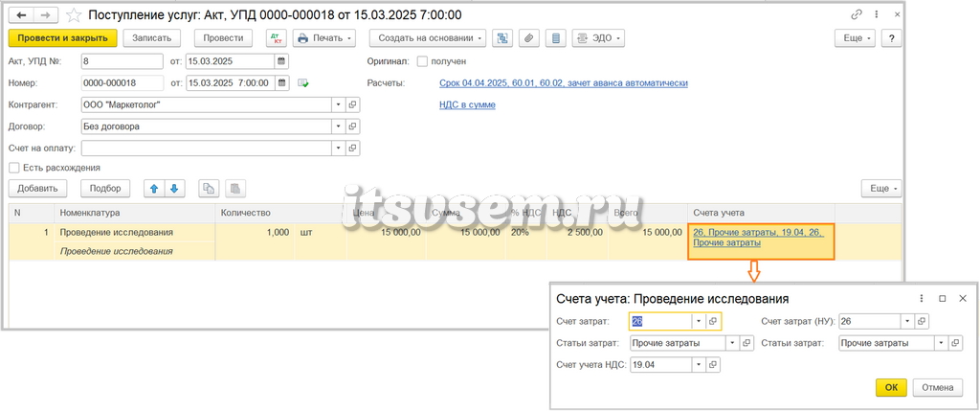The image size is (980, 412).
Task: Expand the Счет на оплату dropdown list
Action: 339,149
